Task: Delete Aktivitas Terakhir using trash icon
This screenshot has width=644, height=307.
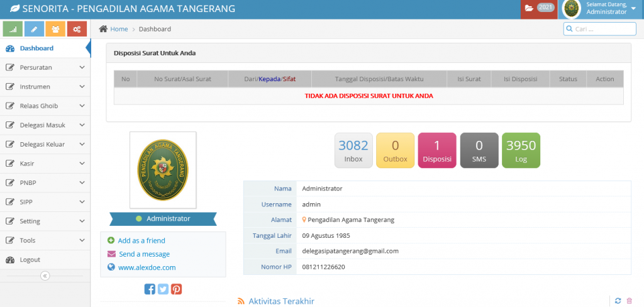Action: coord(630,301)
